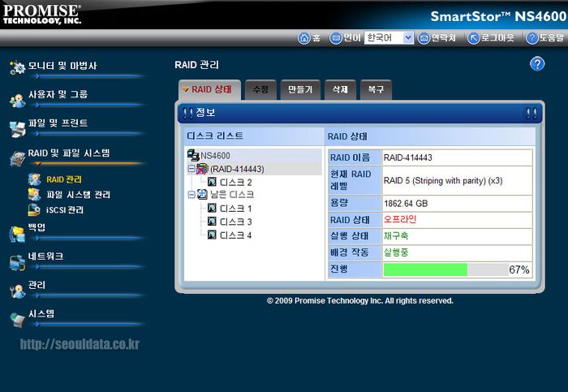
Task: Open 파일 시스템 관리 submenu link
Action: pyautogui.click(x=78, y=195)
